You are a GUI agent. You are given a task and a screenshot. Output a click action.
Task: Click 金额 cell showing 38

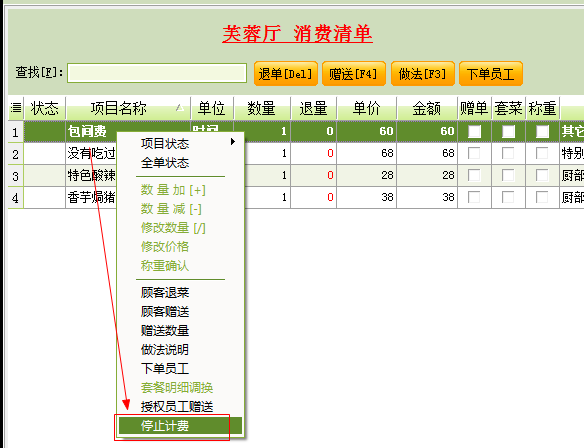tap(427, 197)
